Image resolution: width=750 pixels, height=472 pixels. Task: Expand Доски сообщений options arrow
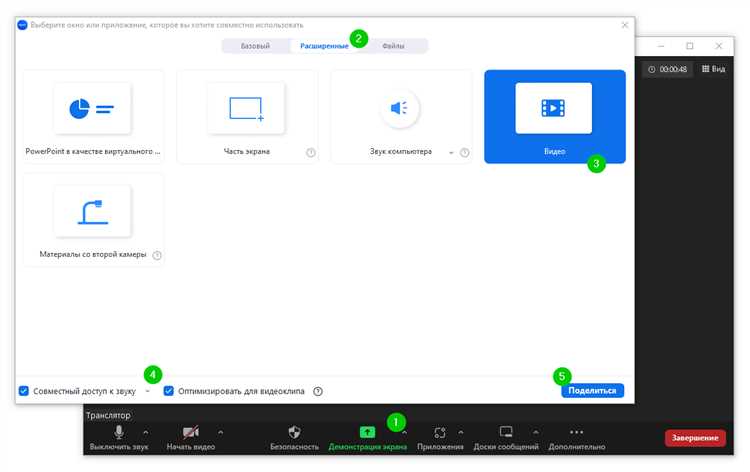coord(536,432)
